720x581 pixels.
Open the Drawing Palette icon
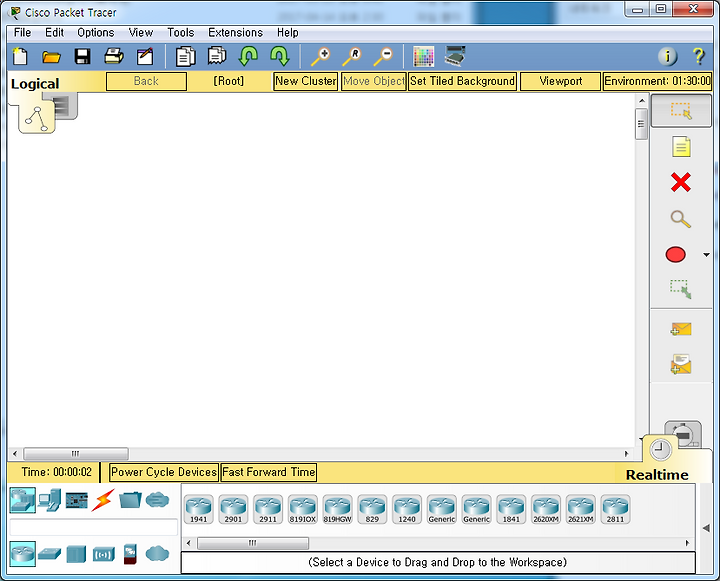tap(423, 56)
